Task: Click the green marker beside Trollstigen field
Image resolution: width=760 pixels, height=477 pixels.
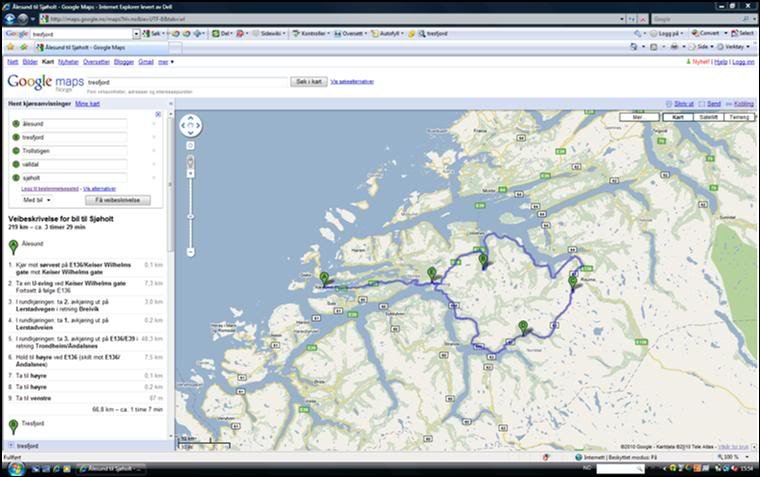Action: (x=16, y=150)
